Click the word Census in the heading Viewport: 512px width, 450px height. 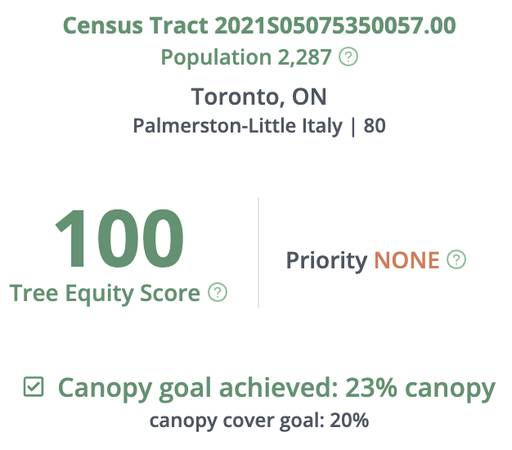coord(103,26)
